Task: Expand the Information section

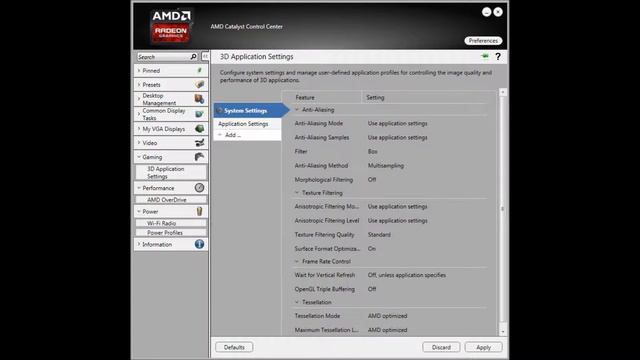Action: point(139,244)
